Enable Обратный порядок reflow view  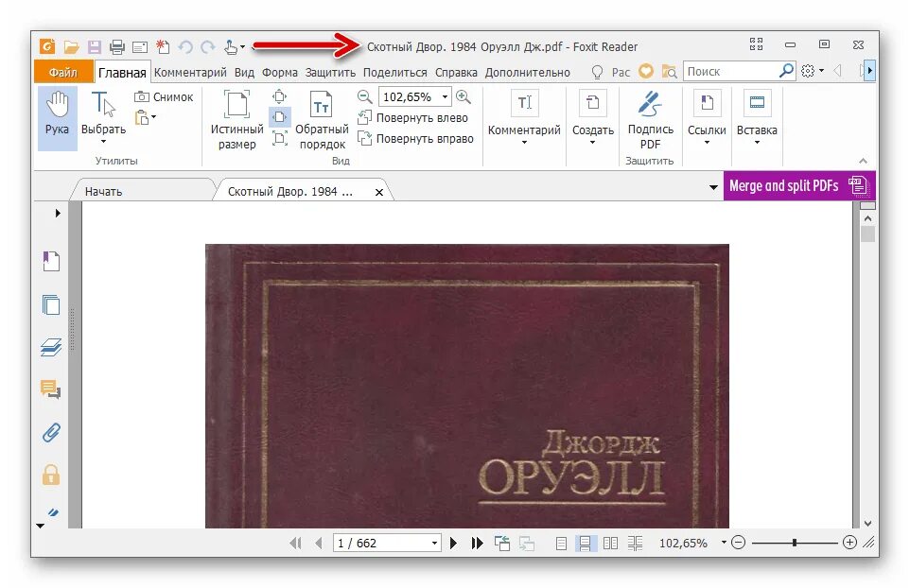tap(322, 120)
